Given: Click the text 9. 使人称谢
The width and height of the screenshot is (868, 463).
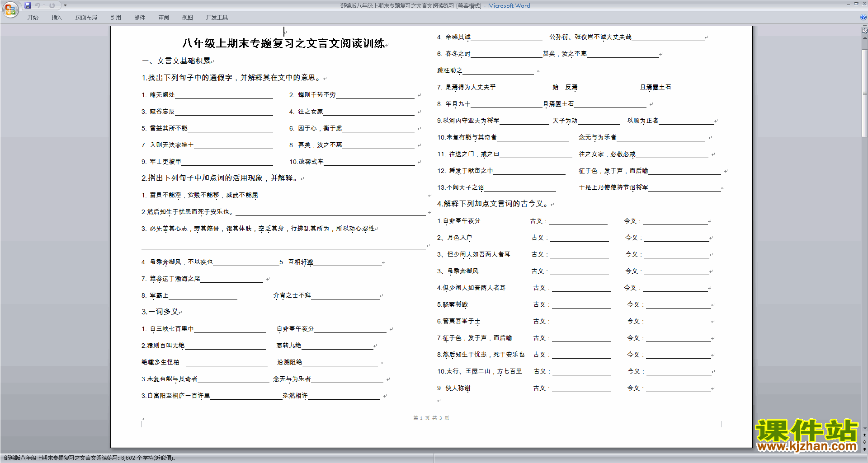Looking at the screenshot, I should point(454,388).
